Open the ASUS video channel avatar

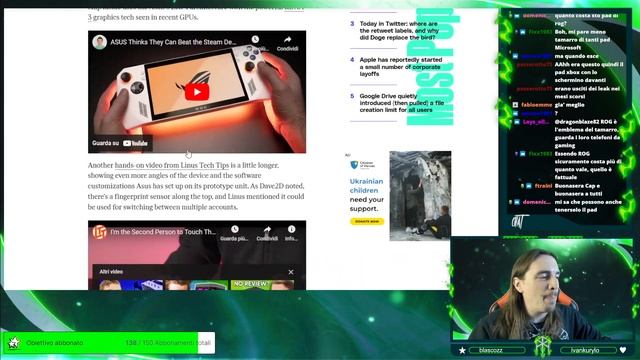(99, 42)
